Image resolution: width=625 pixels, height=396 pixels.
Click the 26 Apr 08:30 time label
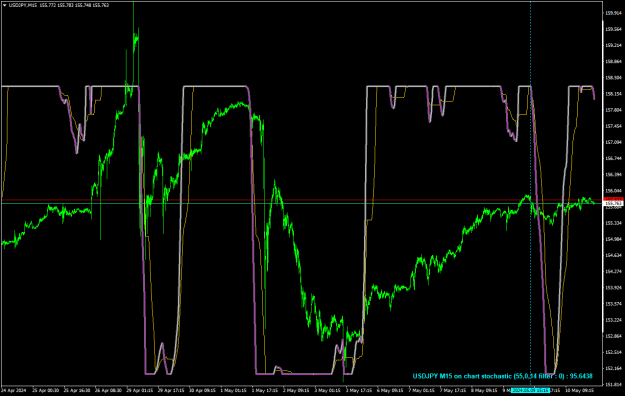[108, 390]
